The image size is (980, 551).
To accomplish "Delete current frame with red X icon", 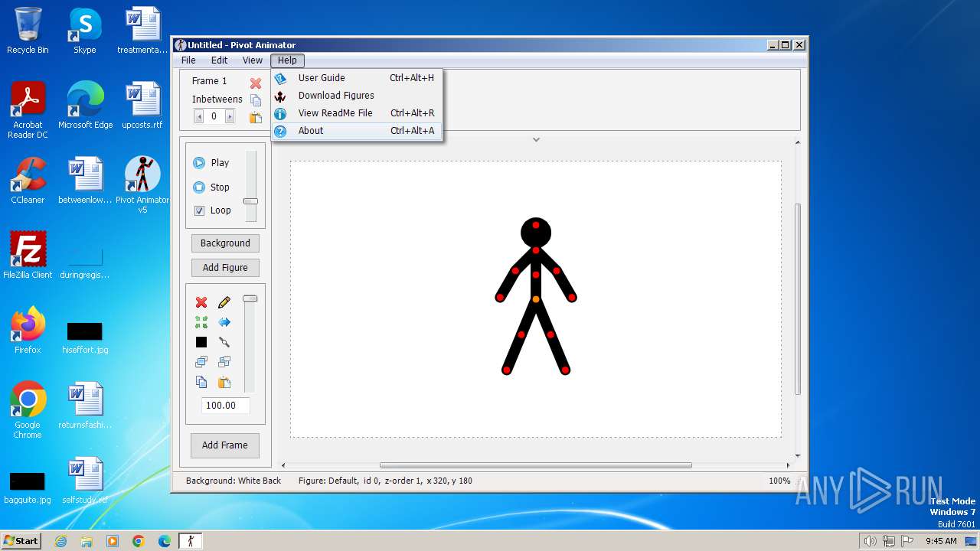I will click(256, 83).
